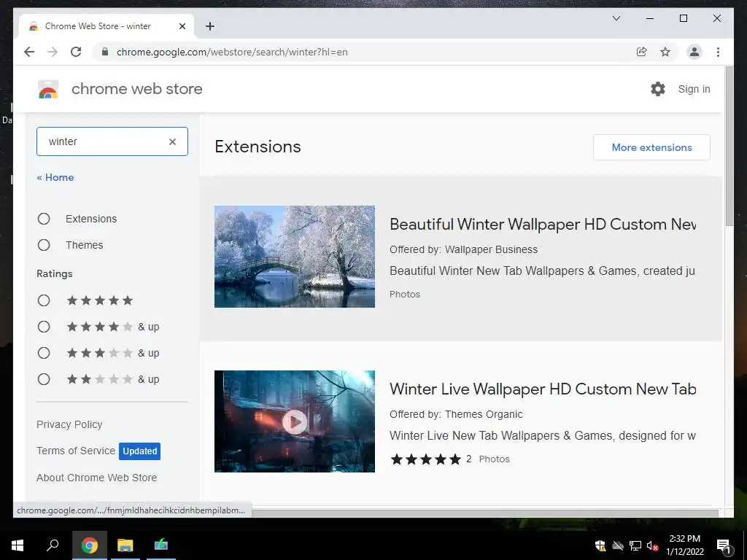Open Beautiful Winter Wallpaper HD extension title

pyautogui.click(x=543, y=224)
